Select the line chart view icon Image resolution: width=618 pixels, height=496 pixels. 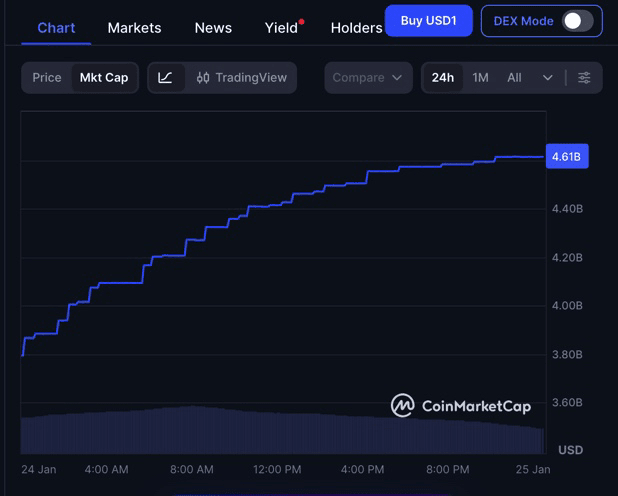166,78
